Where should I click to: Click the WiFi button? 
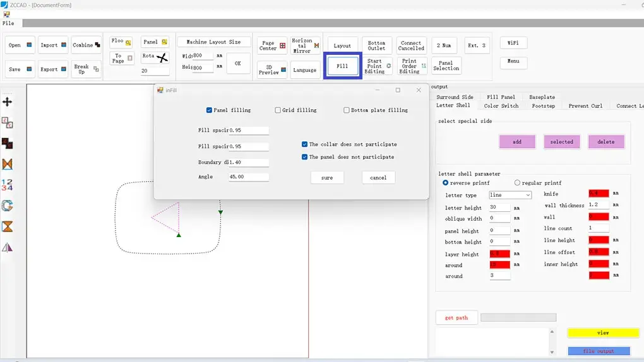click(513, 43)
